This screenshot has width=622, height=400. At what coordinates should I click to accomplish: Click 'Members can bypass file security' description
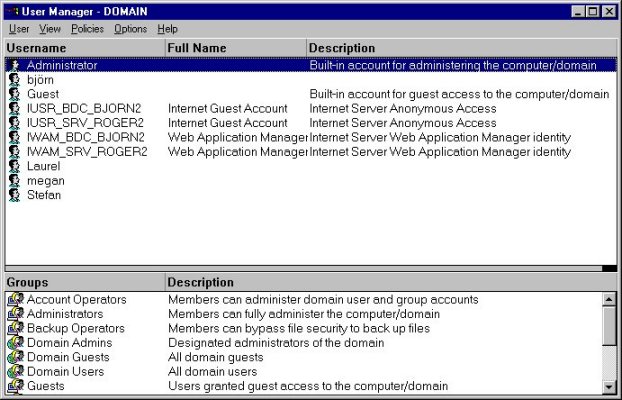(299, 329)
